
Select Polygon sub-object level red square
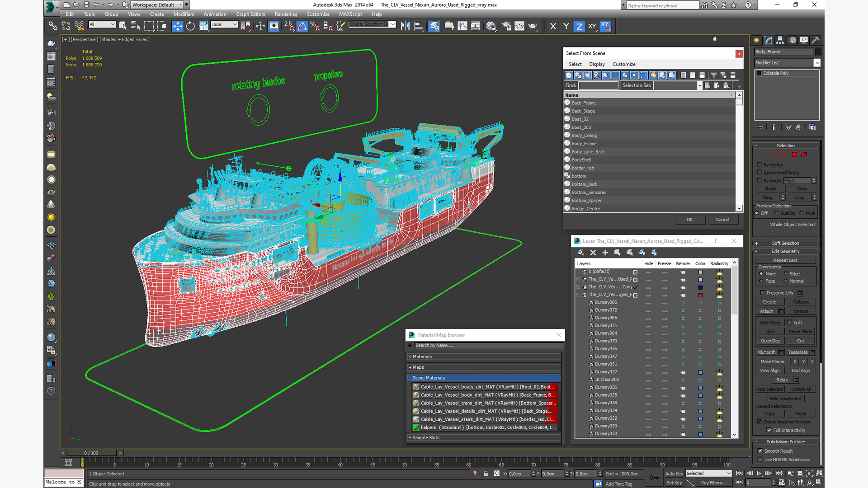[x=794, y=155]
